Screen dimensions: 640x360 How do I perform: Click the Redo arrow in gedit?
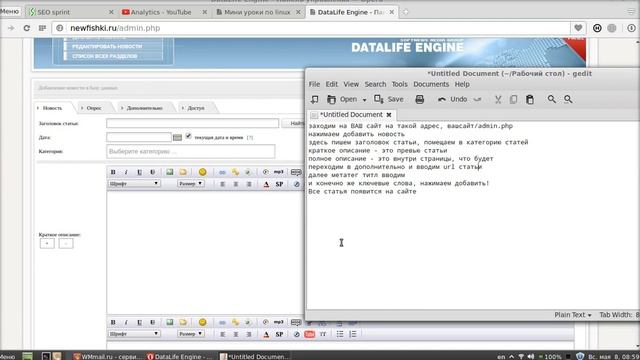tap(477, 99)
